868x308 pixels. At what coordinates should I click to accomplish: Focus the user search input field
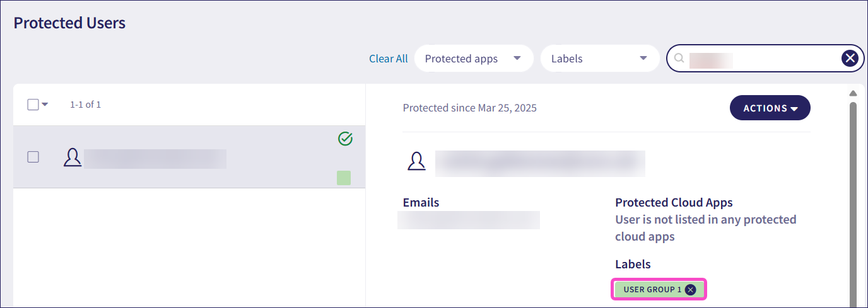tap(757, 59)
